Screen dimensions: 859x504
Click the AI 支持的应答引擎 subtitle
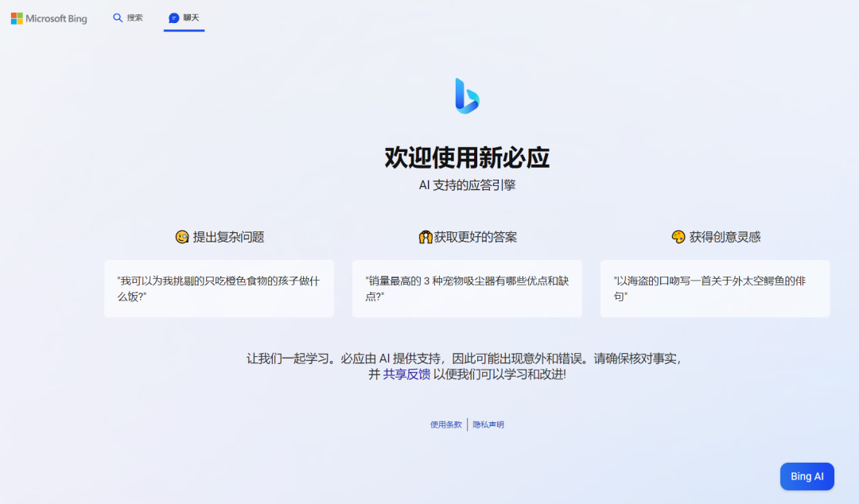click(467, 185)
